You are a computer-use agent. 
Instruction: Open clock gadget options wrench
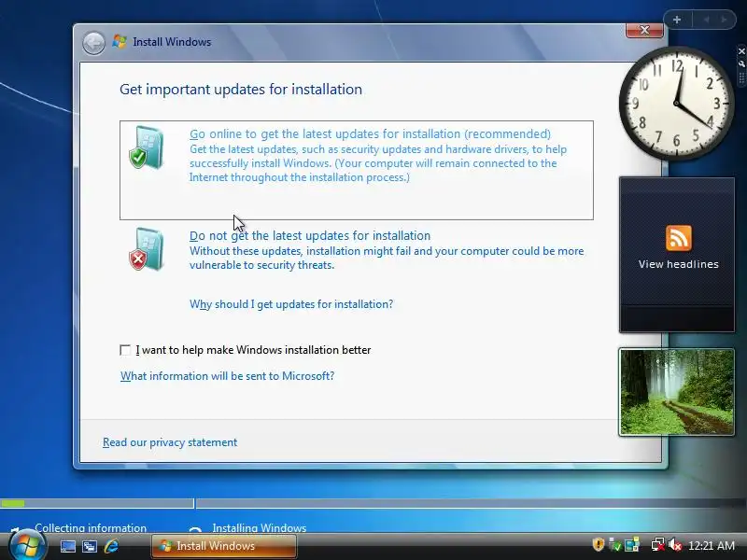741,63
